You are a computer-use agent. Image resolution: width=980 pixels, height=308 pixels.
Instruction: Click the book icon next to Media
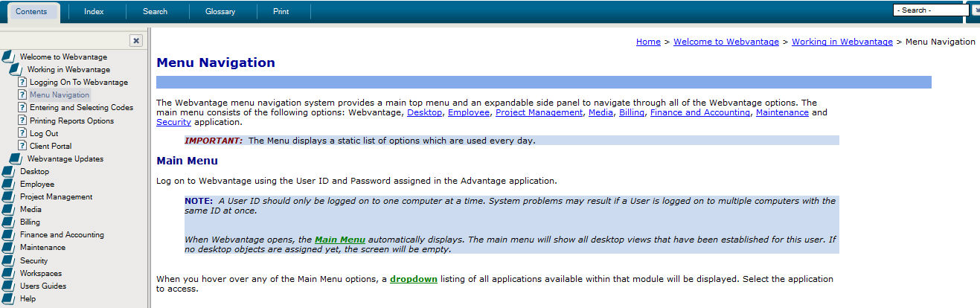8,210
